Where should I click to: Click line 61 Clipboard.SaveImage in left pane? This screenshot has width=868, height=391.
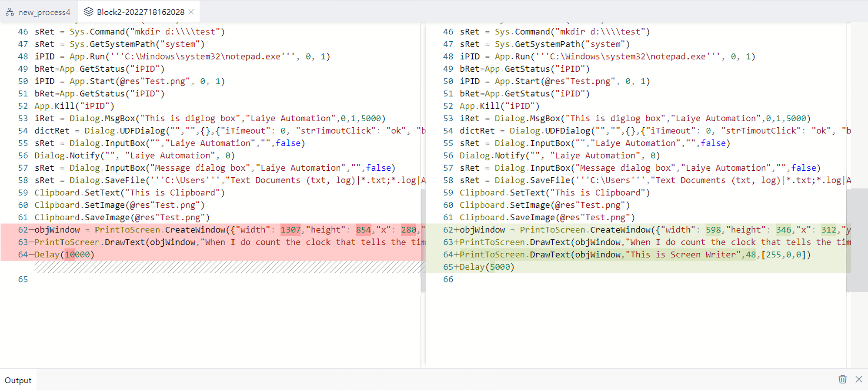click(x=122, y=217)
